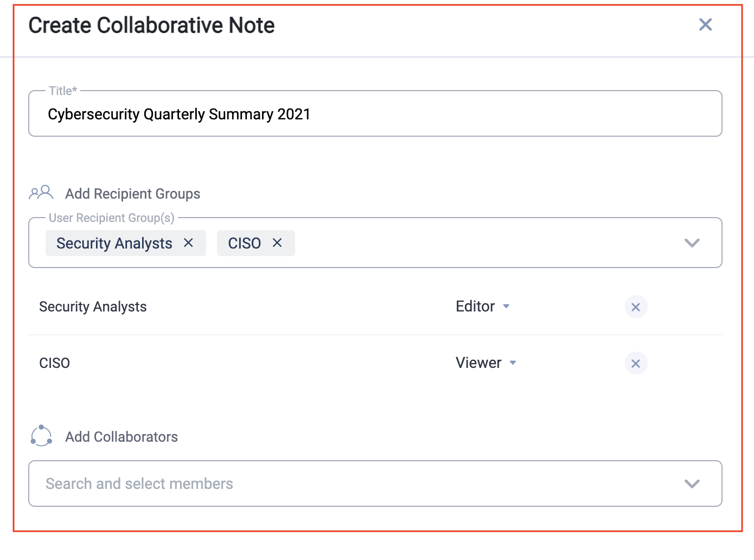
Task: Click the Create Collaborative Note title text
Action: (151, 25)
